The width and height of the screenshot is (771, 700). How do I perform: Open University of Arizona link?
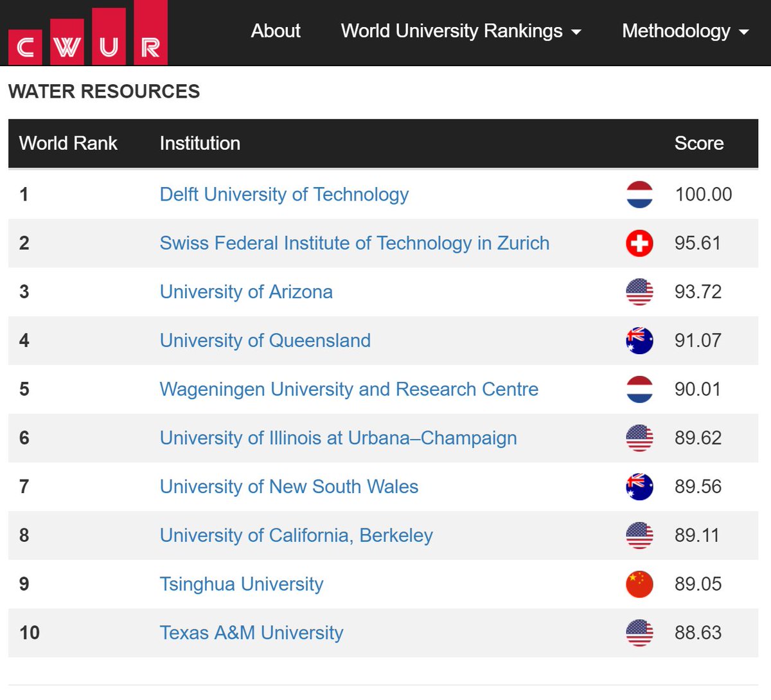click(x=246, y=292)
